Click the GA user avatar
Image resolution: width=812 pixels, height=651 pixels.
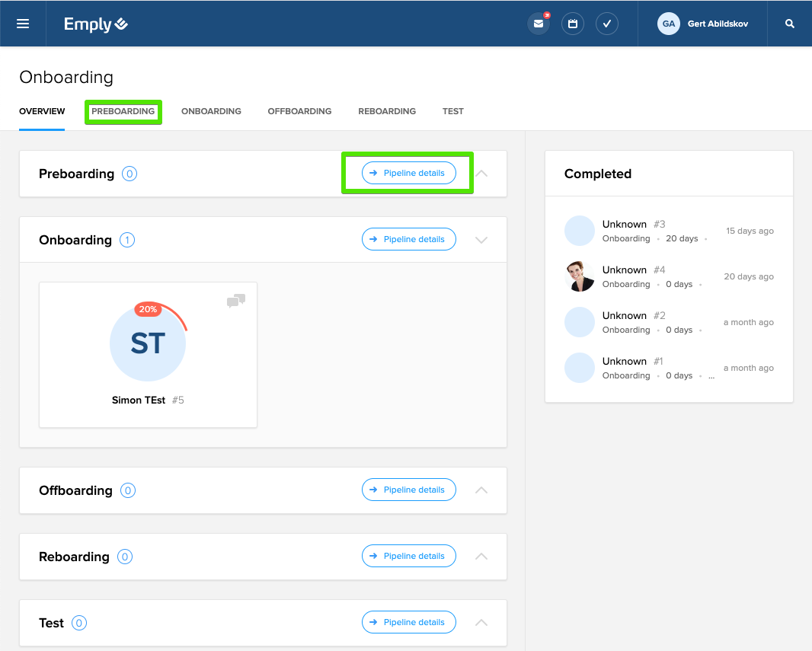[x=669, y=24]
